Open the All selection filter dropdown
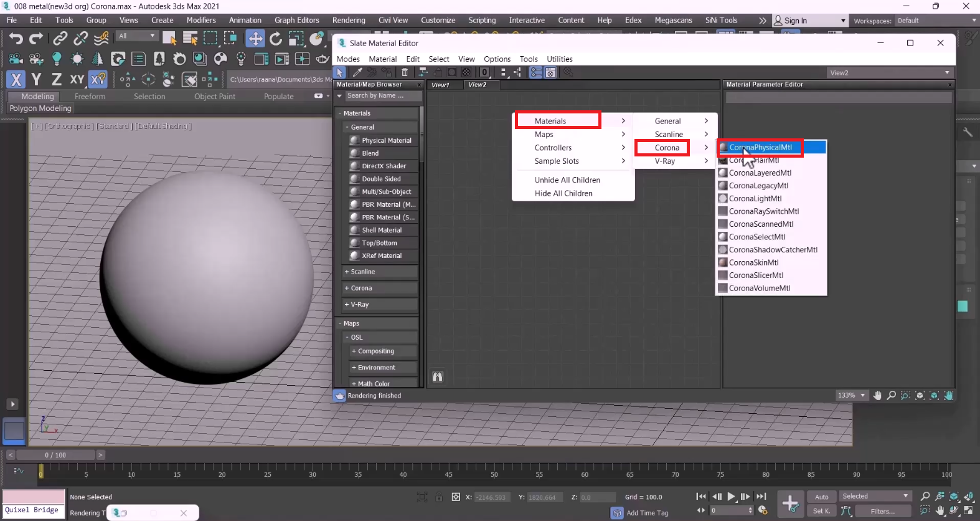This screenshot has width=980, height=521. [137, 36]
